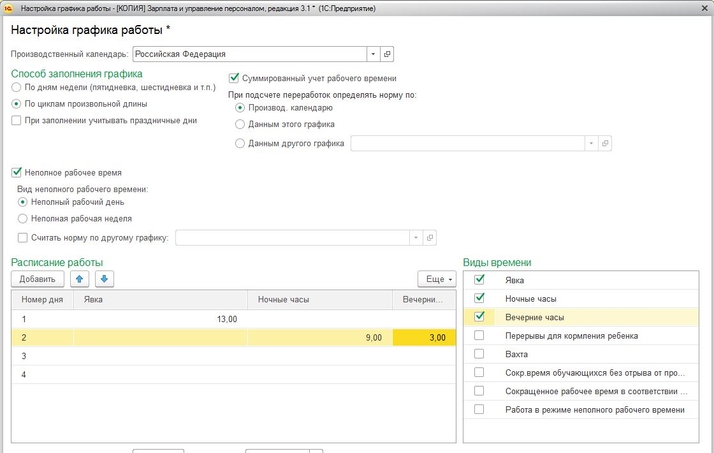Click the Добавить button
This screenshot has width=714, height=453.
point(37,279)
